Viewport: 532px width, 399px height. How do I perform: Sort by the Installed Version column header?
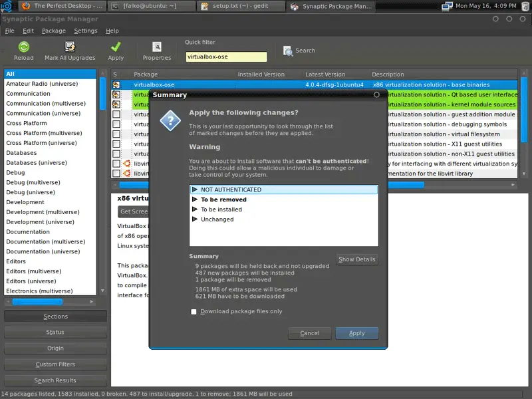pos(269,74)
